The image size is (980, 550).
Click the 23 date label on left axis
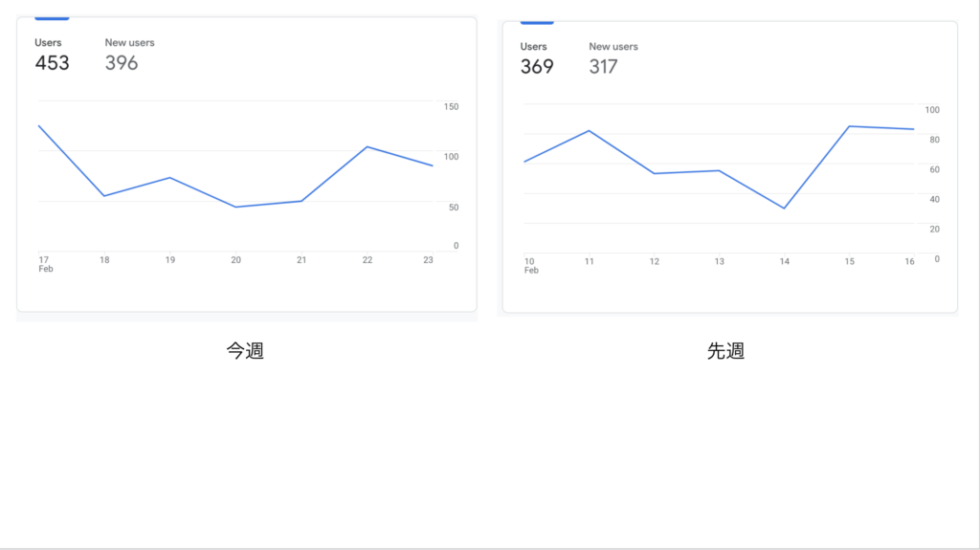coord(428,260)
